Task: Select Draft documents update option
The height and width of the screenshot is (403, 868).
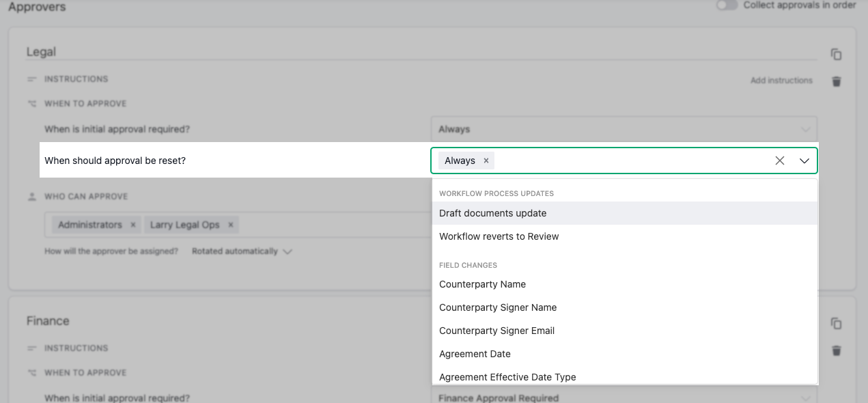Action: click(625, 213)
